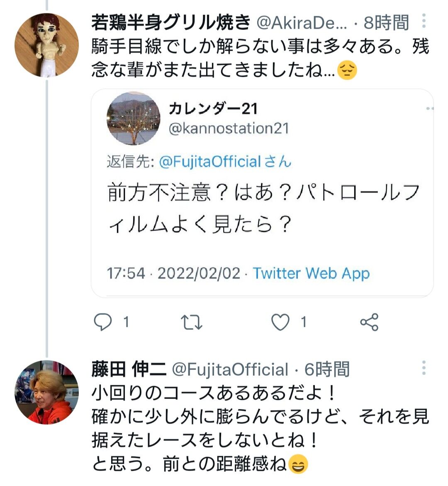Click the 若鶏半身グリル焼き display name

[171, 23]
